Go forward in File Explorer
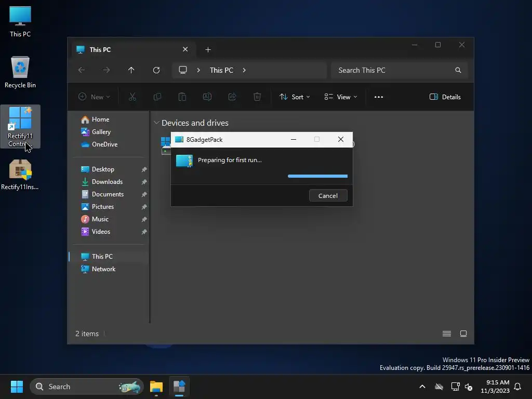The image size is (532, 399). click(106, 70)
